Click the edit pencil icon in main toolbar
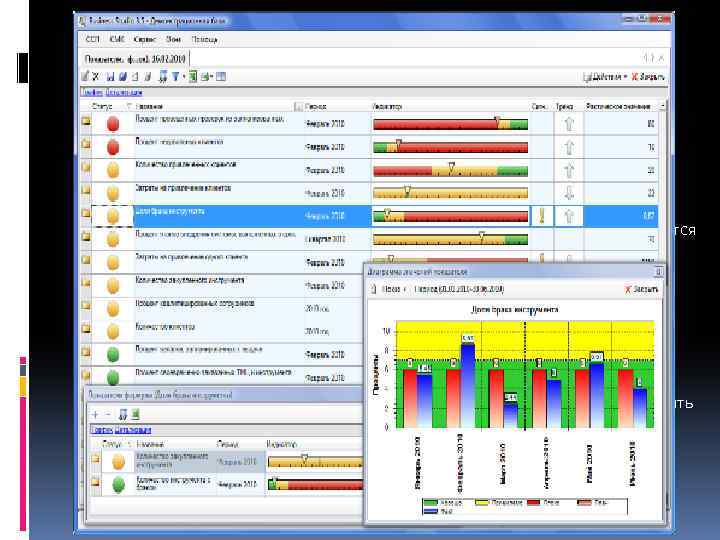 click(x=85, y=76)
